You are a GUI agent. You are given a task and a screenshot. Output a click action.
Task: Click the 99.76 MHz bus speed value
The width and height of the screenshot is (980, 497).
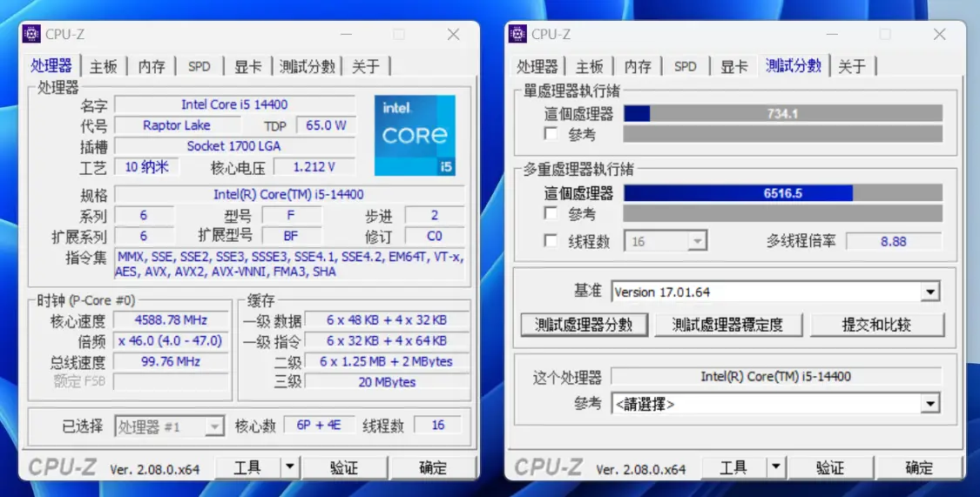coord(172,361)
